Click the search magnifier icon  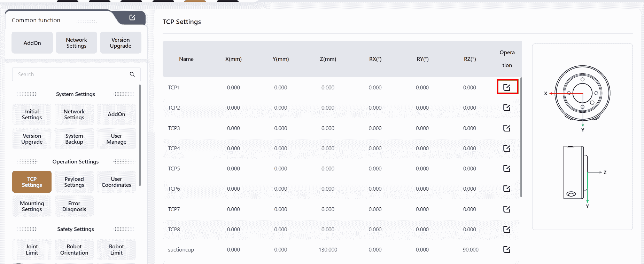132,74
